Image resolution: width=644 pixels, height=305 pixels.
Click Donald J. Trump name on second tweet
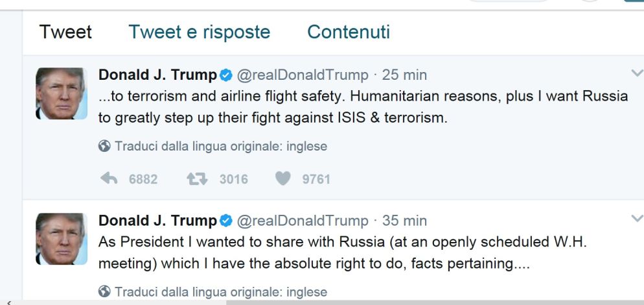(x=157, y=221)
